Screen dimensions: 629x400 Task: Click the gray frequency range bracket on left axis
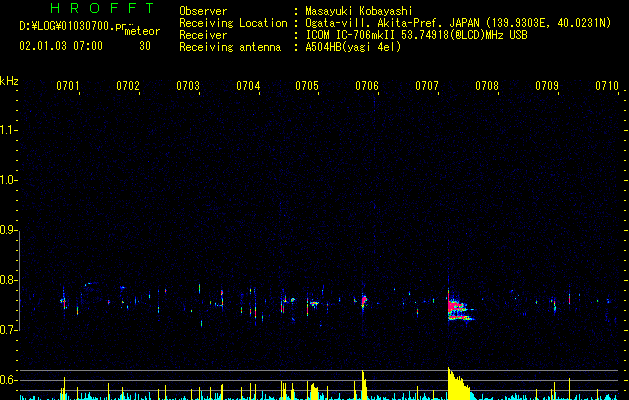point(19,280)
